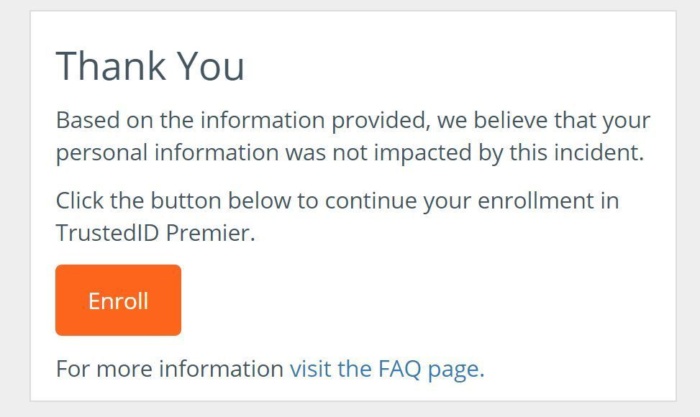Click the word "enrollment" in the second paragraph
The image size is (700, 417).
coord(536,200)
